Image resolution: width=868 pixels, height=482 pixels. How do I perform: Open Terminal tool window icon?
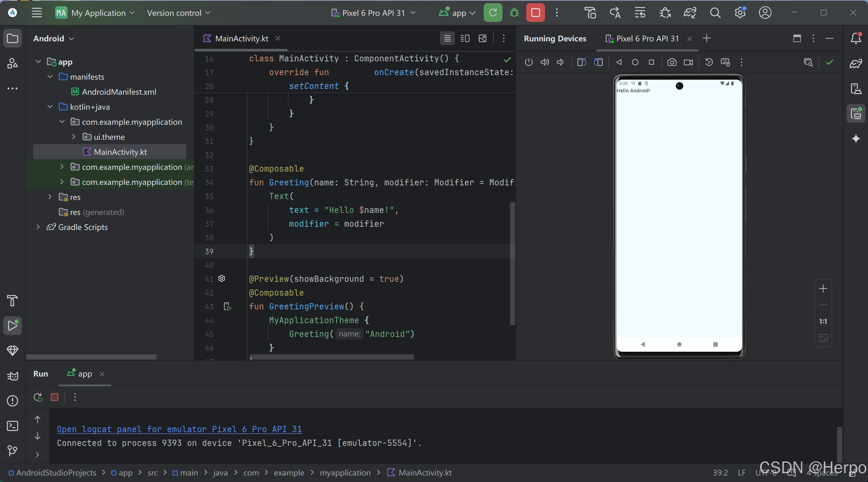[x=13, y=426]
